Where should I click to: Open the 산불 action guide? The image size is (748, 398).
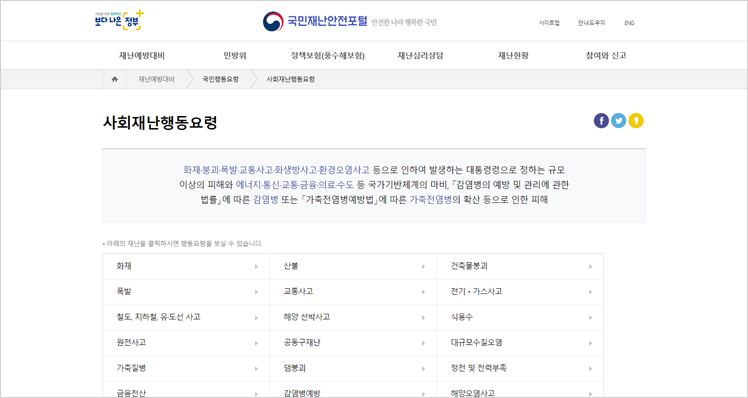353,266
